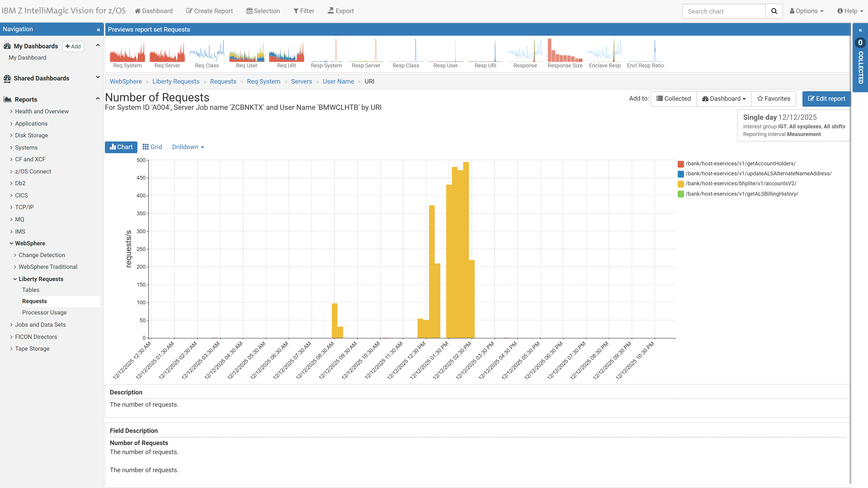Viewport: 868px width, 488px height.
Task: Go to WebSphere breadcrumb link
Action: [126, 82]
